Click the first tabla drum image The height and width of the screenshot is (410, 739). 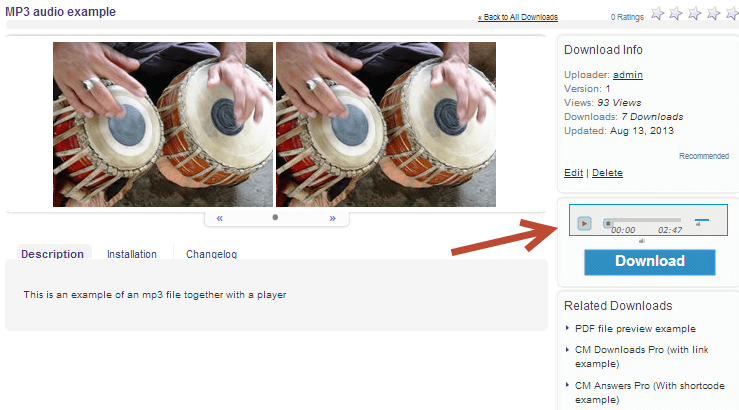163,124
